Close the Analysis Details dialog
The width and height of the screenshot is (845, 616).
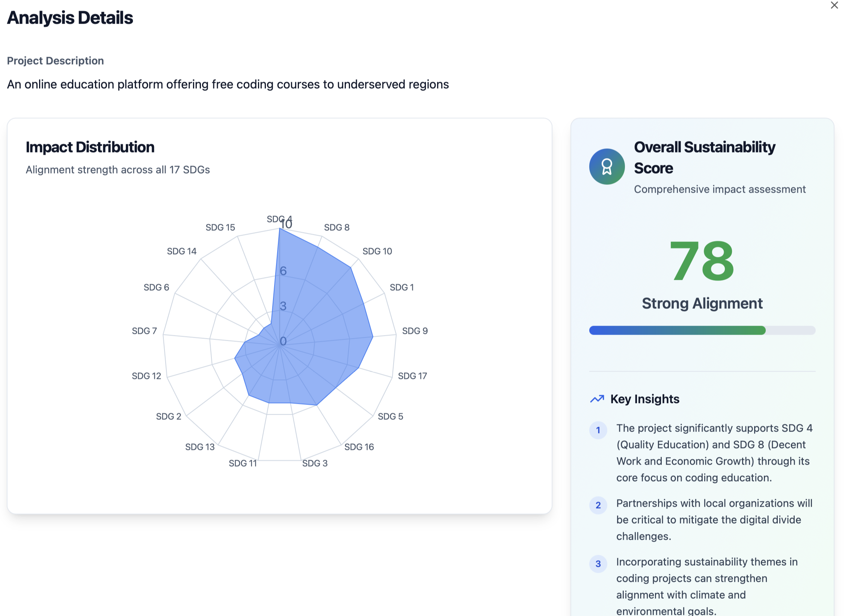[x=834, y=5]
